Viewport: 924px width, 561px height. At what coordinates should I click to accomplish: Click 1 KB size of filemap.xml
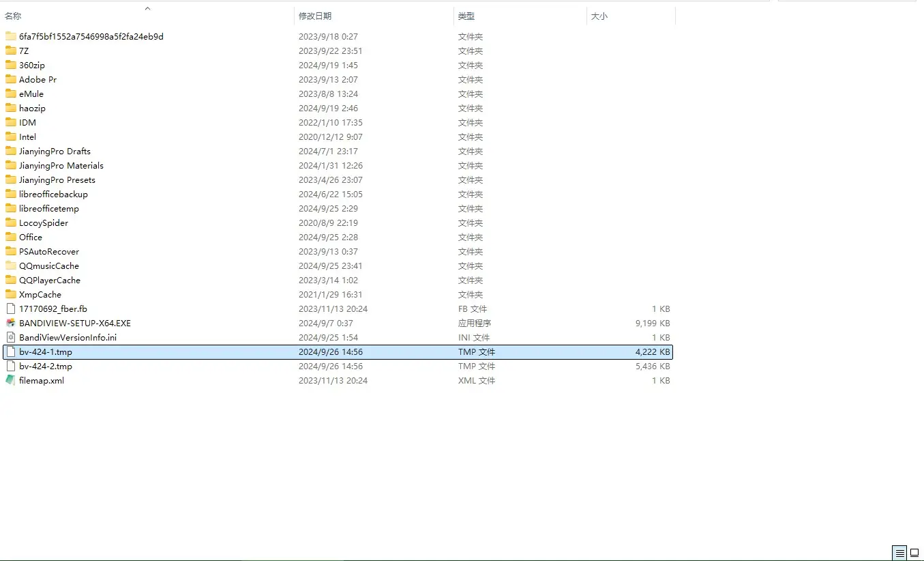(661, 381)
